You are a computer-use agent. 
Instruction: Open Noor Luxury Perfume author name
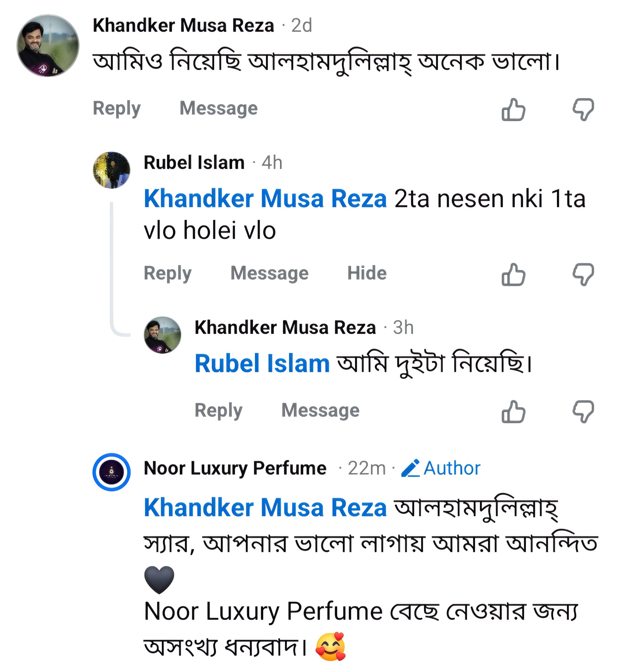(235, 468)
